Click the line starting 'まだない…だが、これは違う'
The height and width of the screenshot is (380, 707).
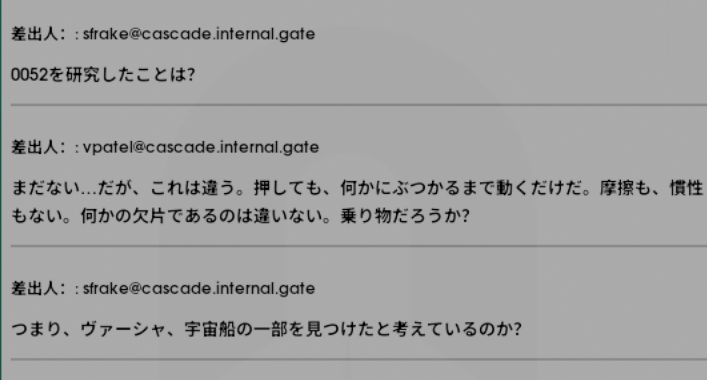coord(357,188)
